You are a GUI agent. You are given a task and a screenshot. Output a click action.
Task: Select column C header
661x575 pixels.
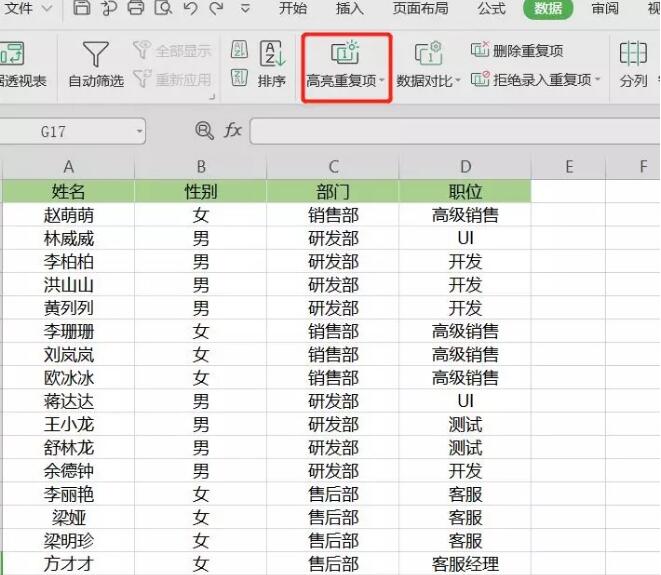333,167
